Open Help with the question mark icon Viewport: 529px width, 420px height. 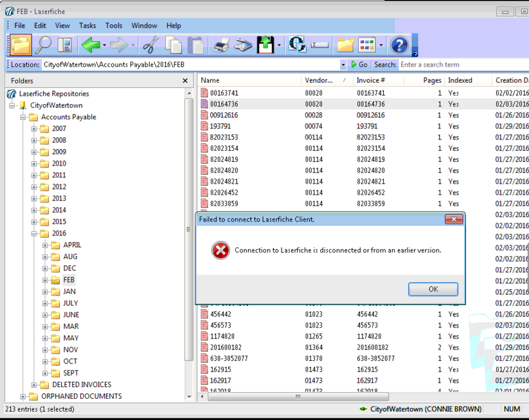(x=399, y=45)
